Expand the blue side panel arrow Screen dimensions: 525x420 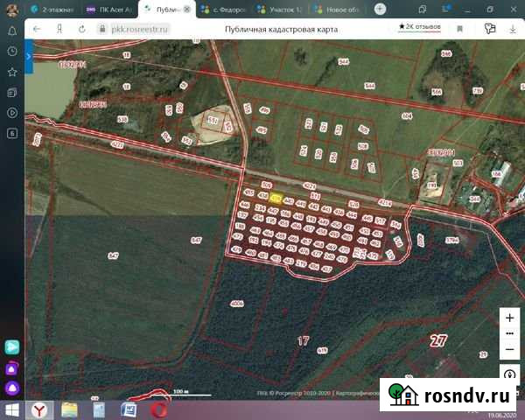point(29,55)
